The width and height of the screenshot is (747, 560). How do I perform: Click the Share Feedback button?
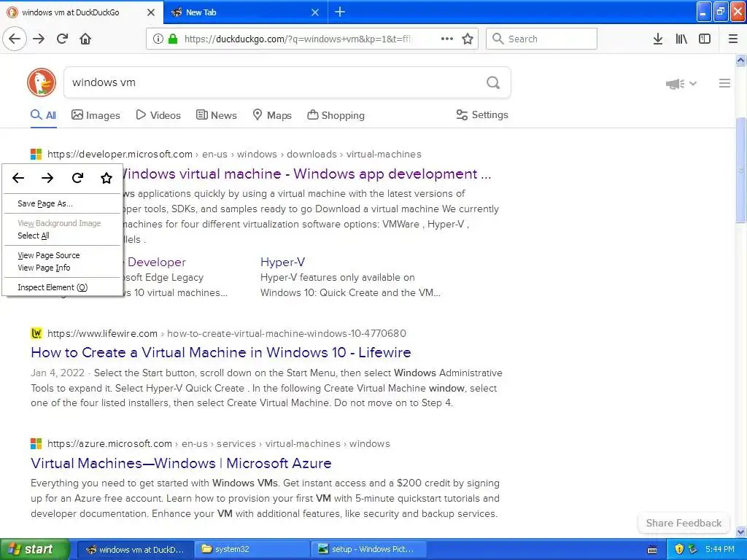(x=684, y=523)
